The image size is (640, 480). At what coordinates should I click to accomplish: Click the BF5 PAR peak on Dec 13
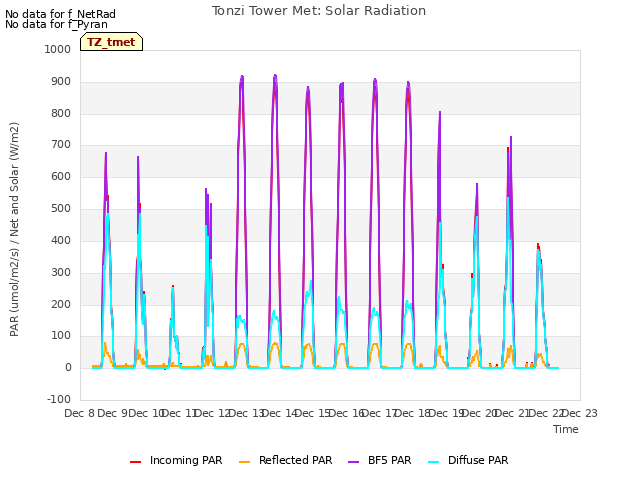click(x=242, y=76)
